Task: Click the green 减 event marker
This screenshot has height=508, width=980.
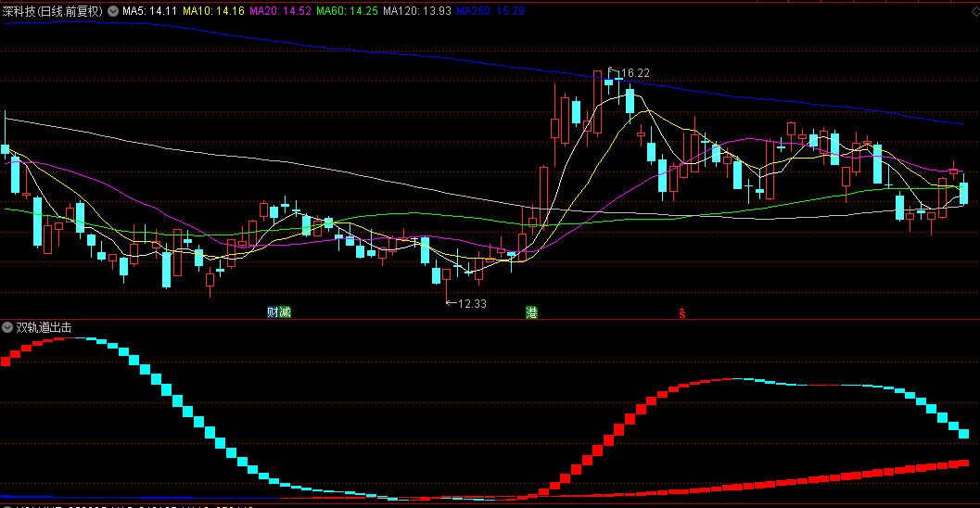Action: 285,311
